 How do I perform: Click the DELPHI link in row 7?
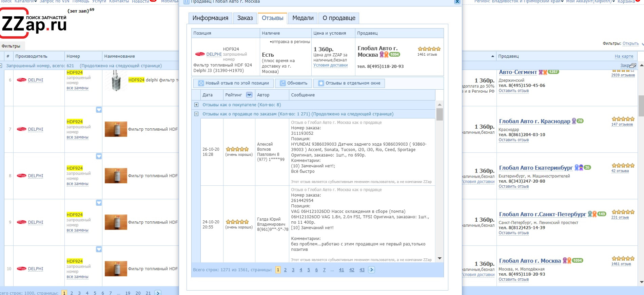coord(36,129)
